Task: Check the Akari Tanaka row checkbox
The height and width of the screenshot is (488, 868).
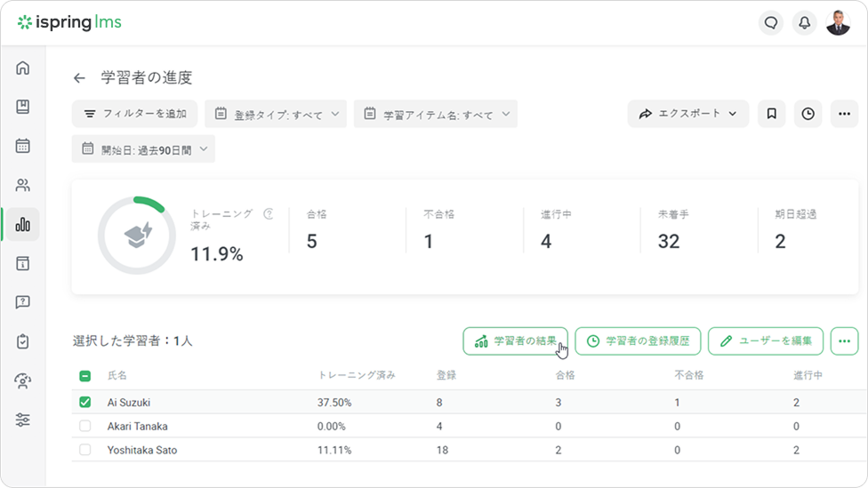Action: pos(84,427)
